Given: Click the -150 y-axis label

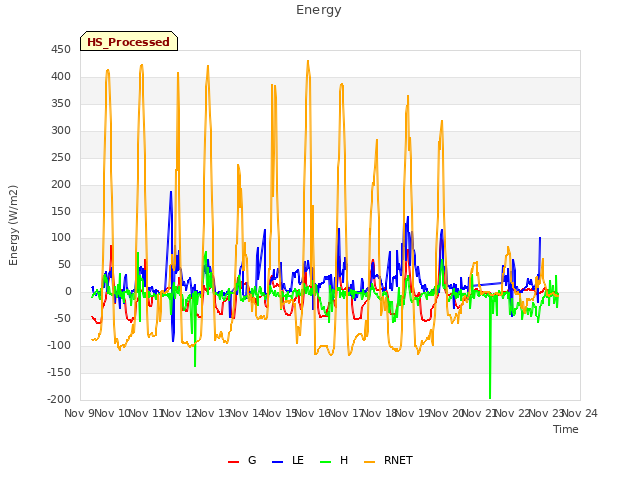Looking at the screenshot, I should 59,373.
